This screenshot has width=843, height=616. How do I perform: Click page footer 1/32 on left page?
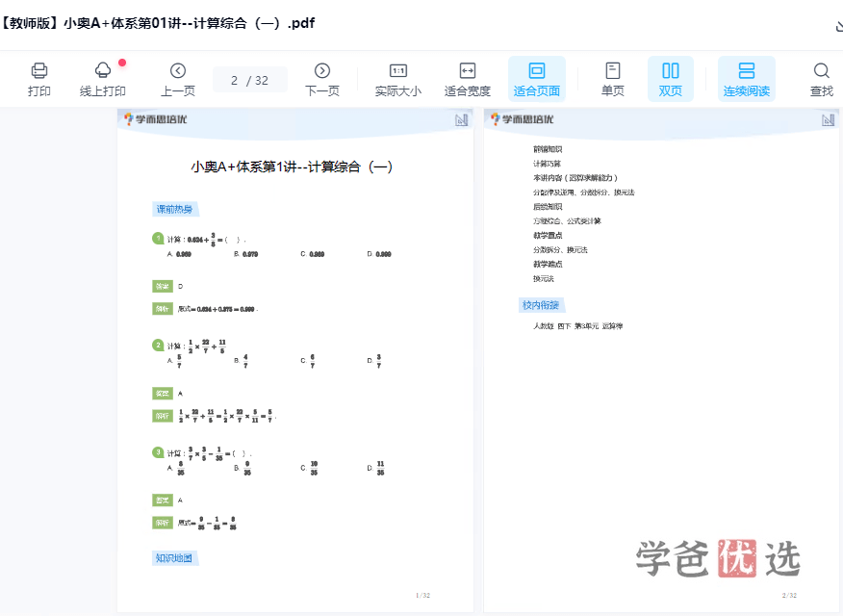point(423,595)
